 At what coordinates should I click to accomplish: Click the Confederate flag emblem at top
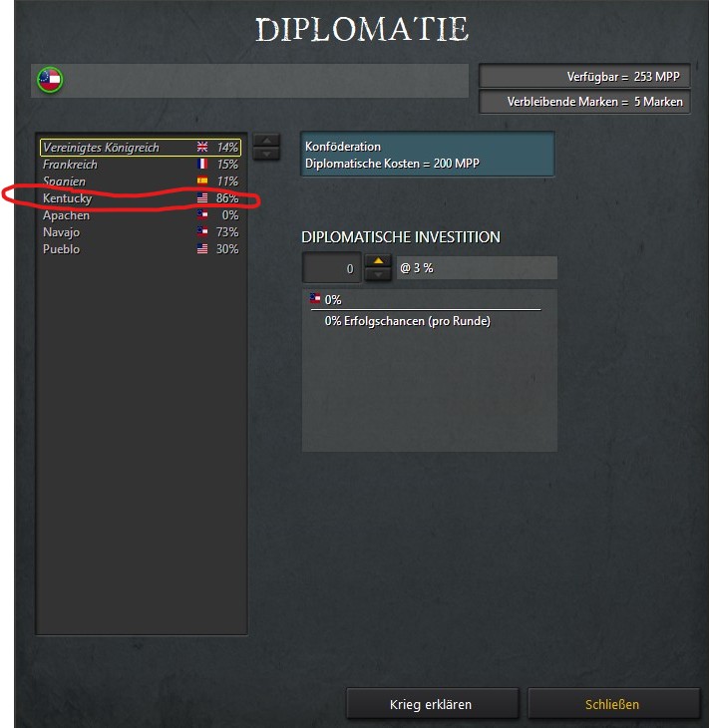pos(50,80)
